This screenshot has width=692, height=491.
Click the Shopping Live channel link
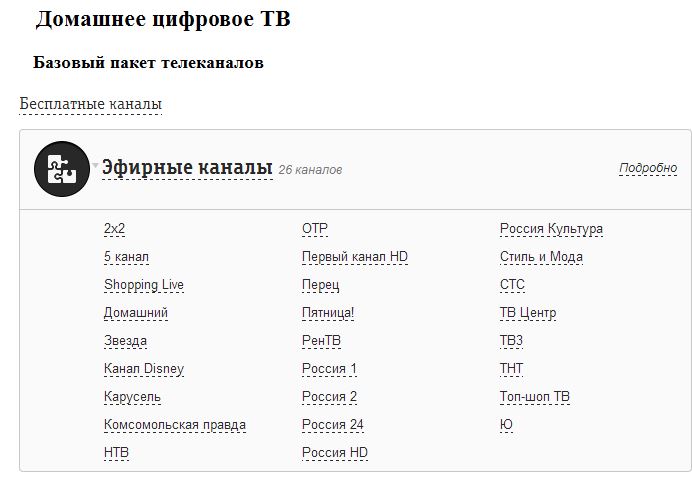click(x=144, y=285)
